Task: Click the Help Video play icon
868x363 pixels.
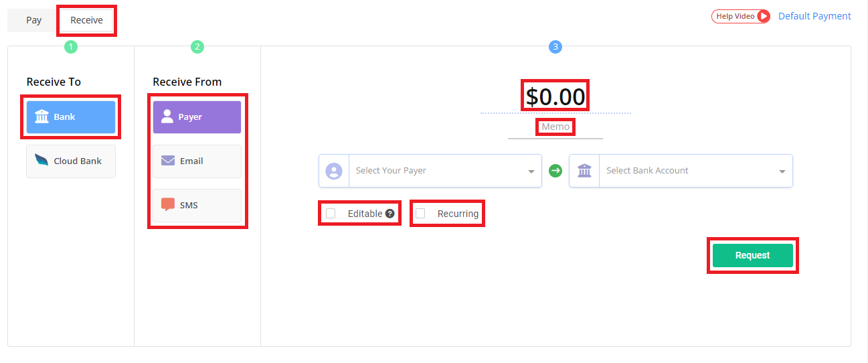Action: [x=764, y=16]
